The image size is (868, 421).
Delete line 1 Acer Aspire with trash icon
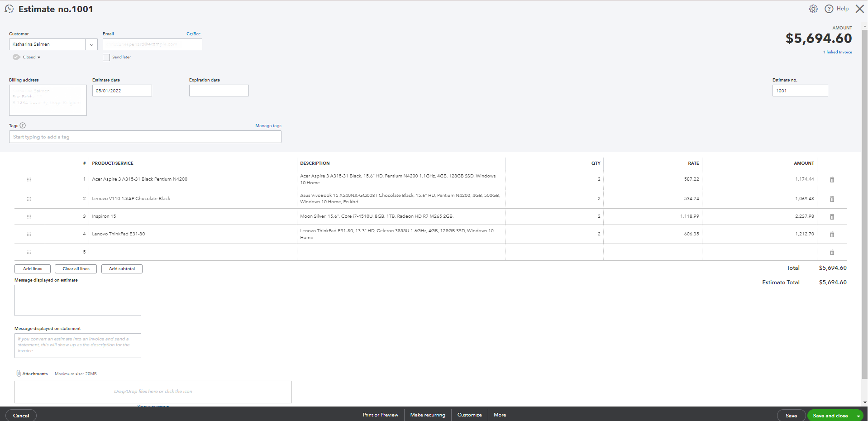pos(832,180)
